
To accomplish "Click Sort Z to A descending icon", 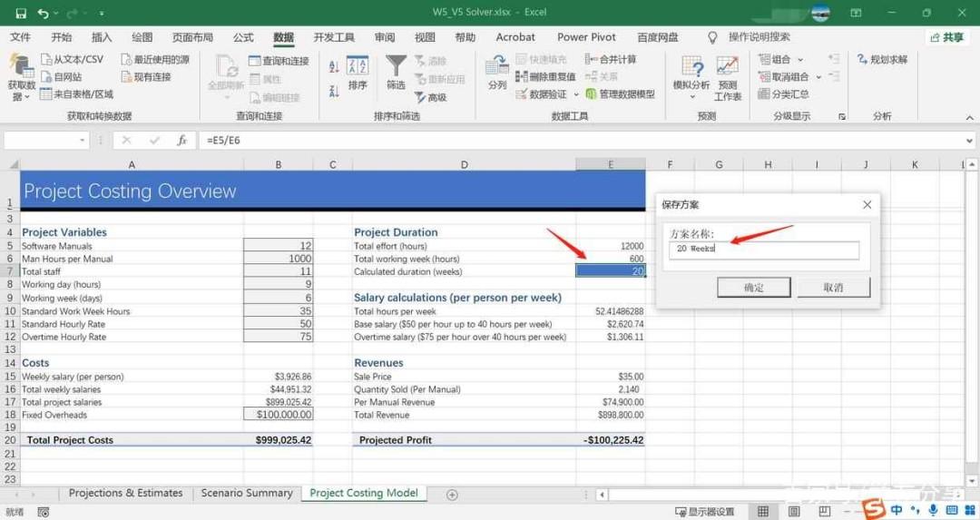I will point(334,92).
